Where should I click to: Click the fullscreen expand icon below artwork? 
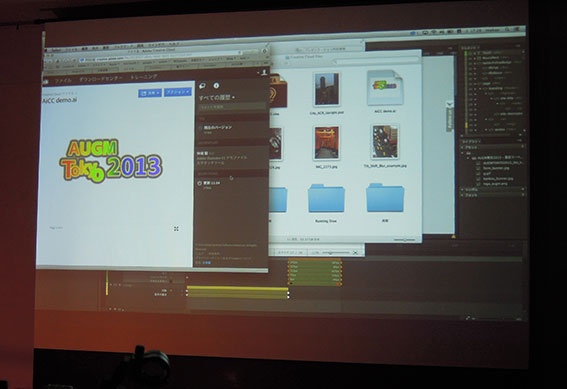click(176, 228)
